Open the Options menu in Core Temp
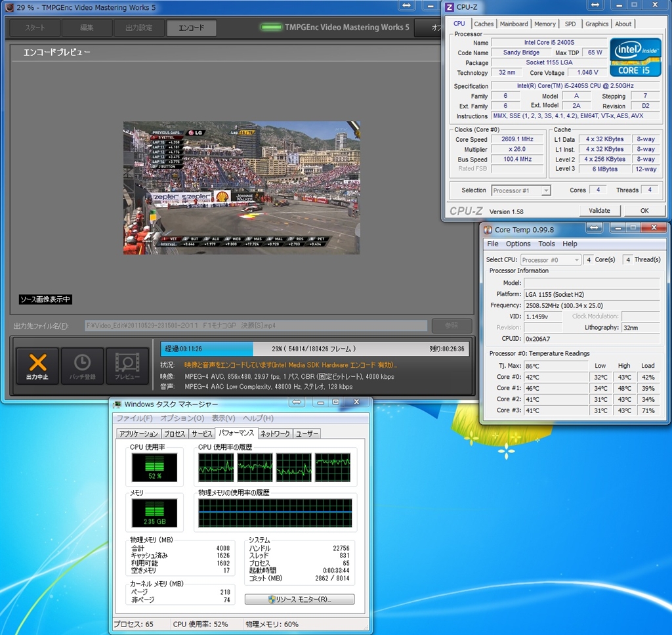Viewport: 672px width, 635px height. [518, 244]
